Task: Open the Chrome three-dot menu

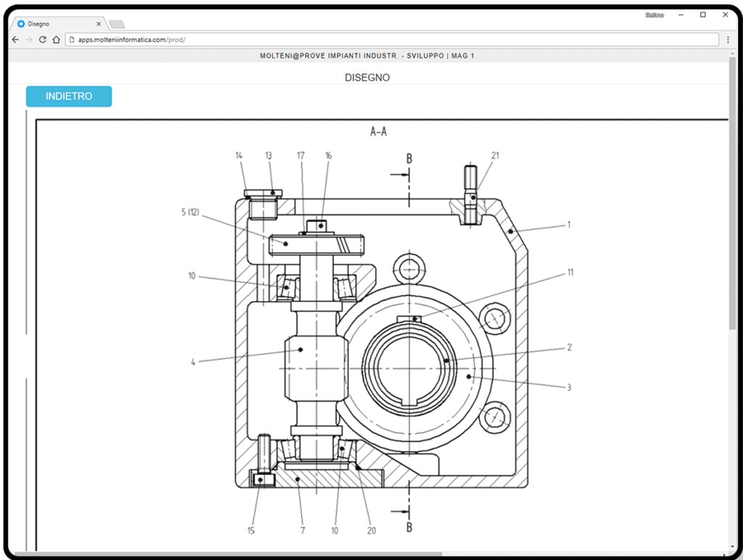Action: pyautogui.click(x=728, y=39)
